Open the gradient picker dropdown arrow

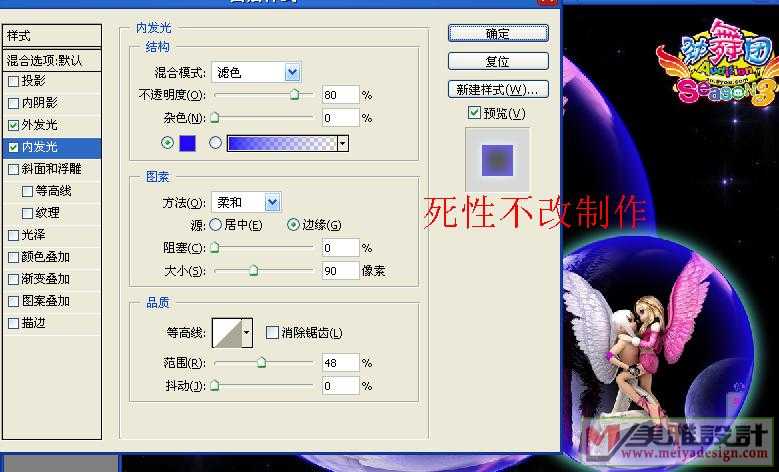(343, 144)
